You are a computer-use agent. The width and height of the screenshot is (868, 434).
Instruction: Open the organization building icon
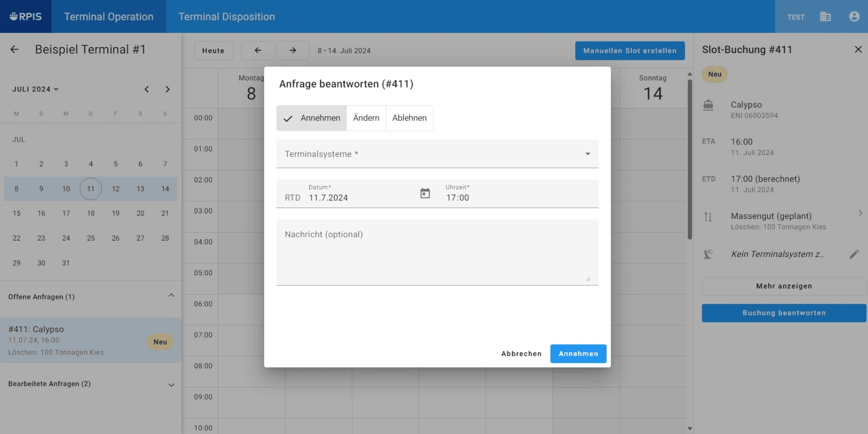(826, 16)
